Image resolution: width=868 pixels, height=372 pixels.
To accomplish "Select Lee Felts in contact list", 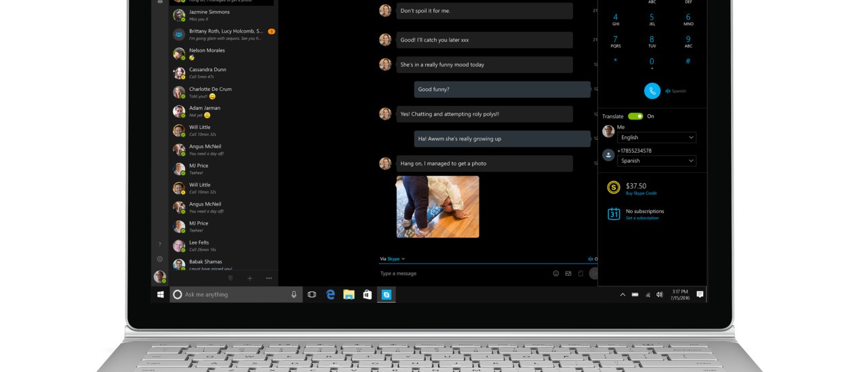I will (x=224, y=246).
